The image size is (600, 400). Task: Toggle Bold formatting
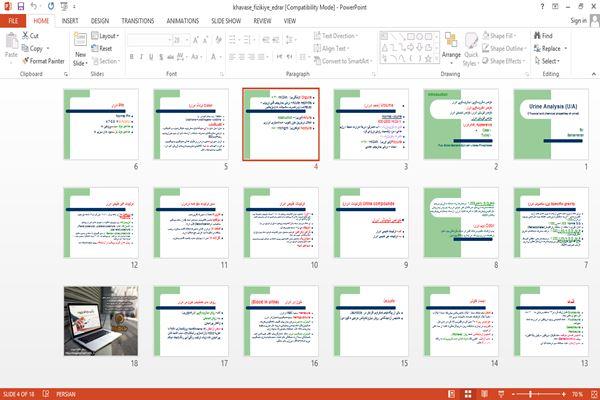[131, 57]
